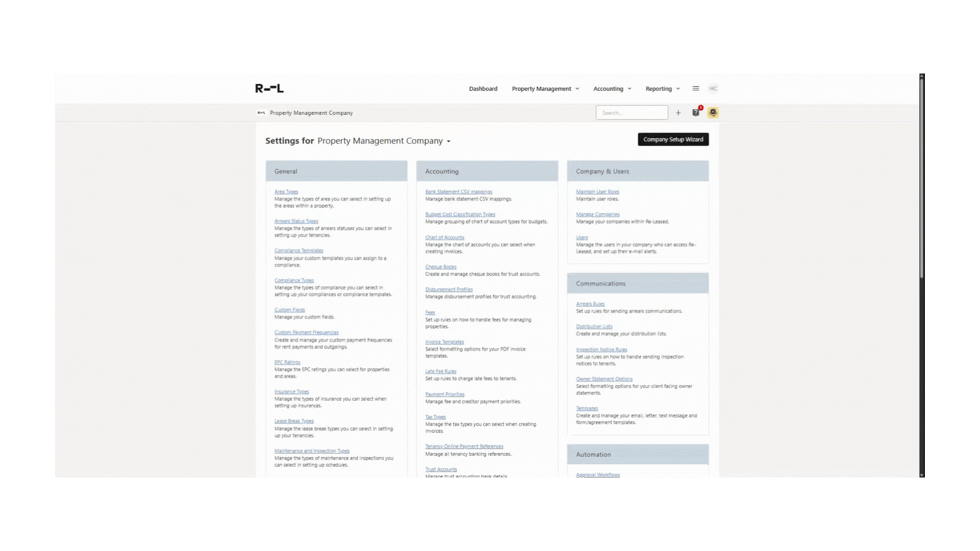Go to the Dashboard menu item
The width and height of the screenshot is (980, 551).
(x=483, y=88)
